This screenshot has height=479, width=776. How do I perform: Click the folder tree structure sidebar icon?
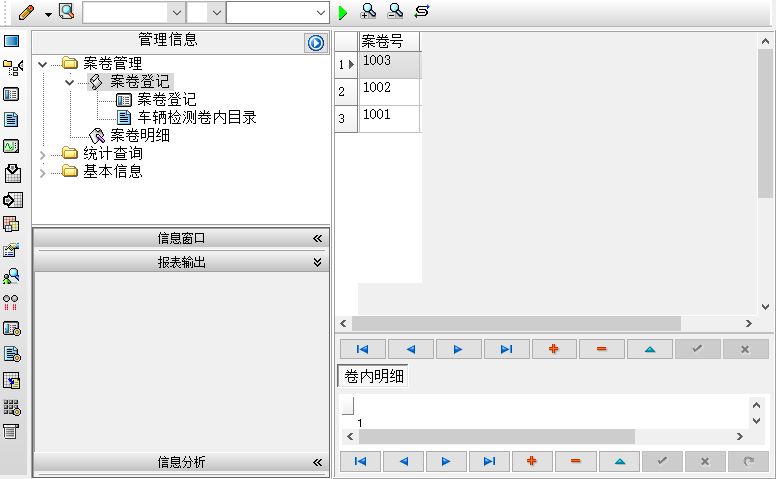[13, 67]
